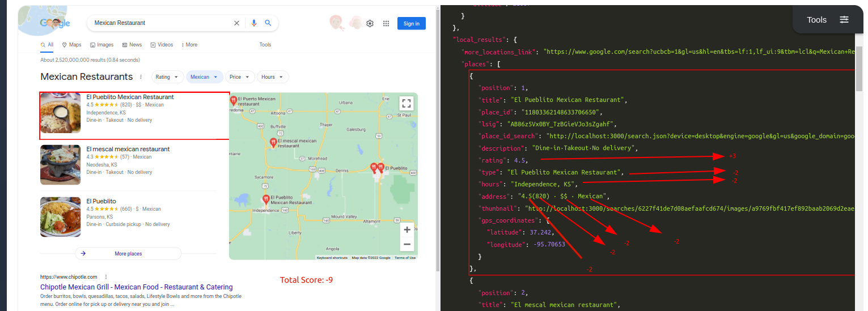Focus the Mexican Restaurant search field
The height and width of the screenshot is (311, 868).
(162, 23)
